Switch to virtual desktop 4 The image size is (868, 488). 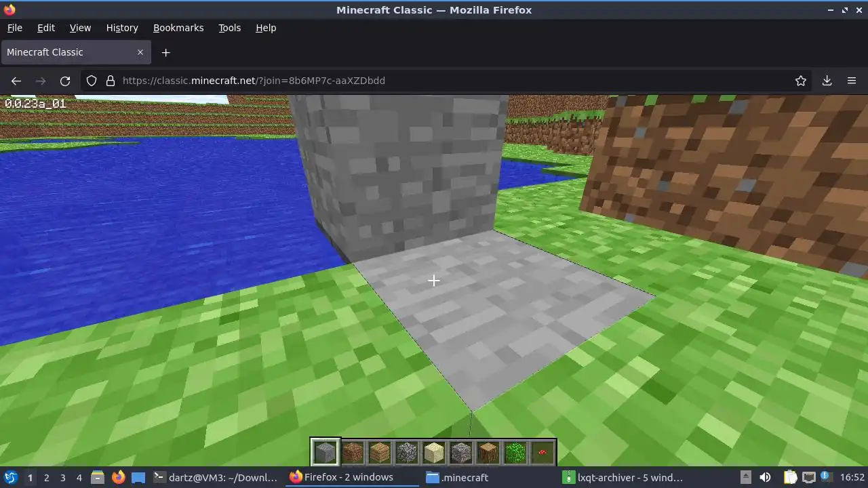tap(79, 478)
